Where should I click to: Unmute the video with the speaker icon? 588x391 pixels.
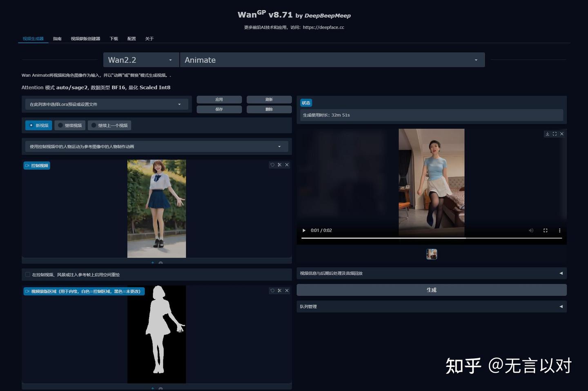tap(531, 230)
